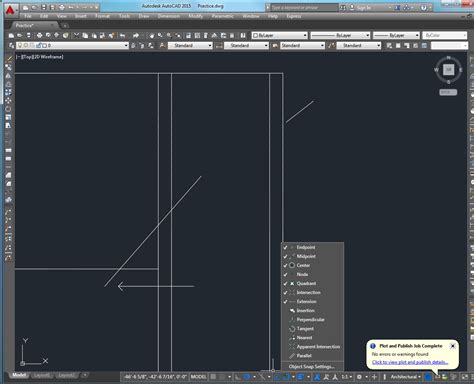Click the Text Style icon beside Standard
Viewport: 474px width, 384px height.
tap(162, 45)
